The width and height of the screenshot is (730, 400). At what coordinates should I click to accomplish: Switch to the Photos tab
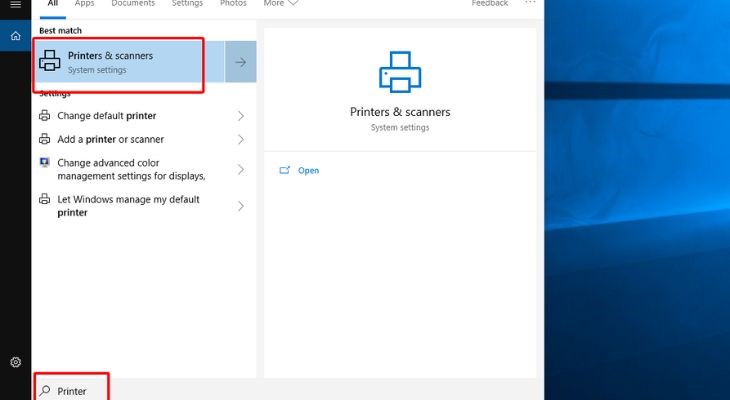pyautogui.click(x=233, y=4)
